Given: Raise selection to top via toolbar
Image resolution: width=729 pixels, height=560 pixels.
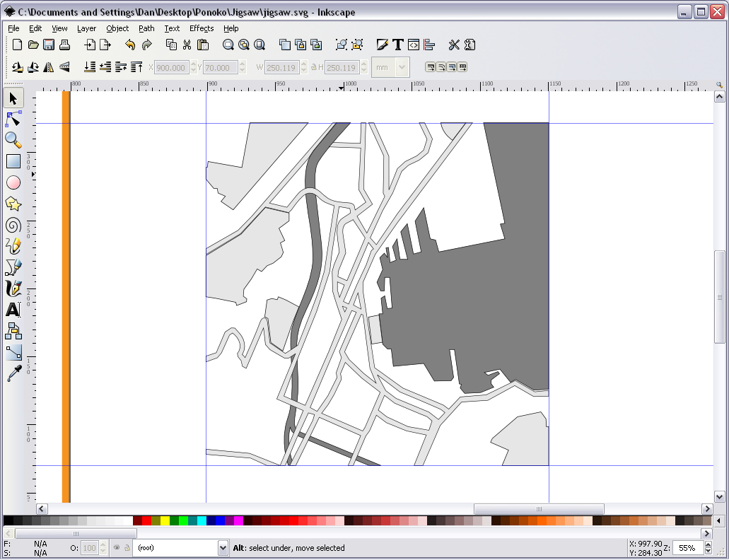Looking at the screenshot, I should 135,67.
